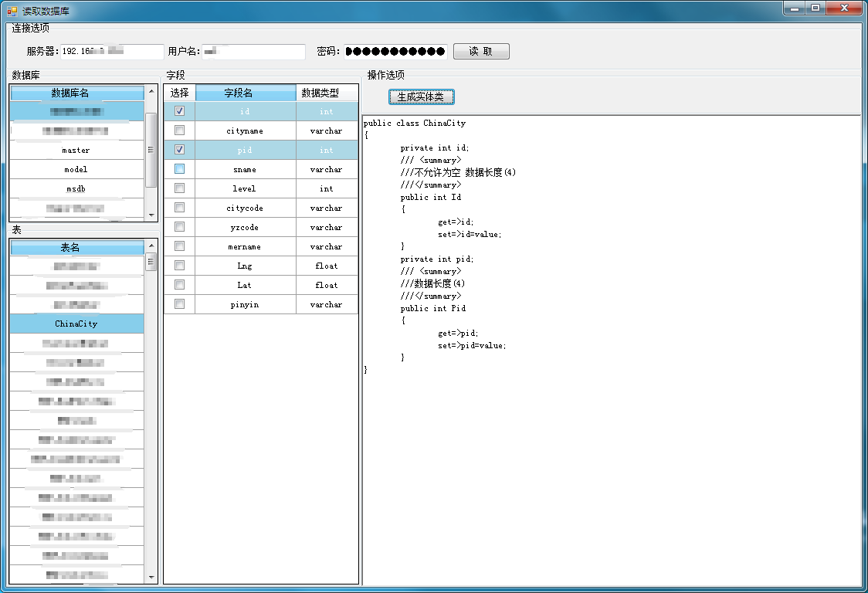868x593 pixels.
Task: Click the 数据库名 column header
Action: (x=77, y=93)
